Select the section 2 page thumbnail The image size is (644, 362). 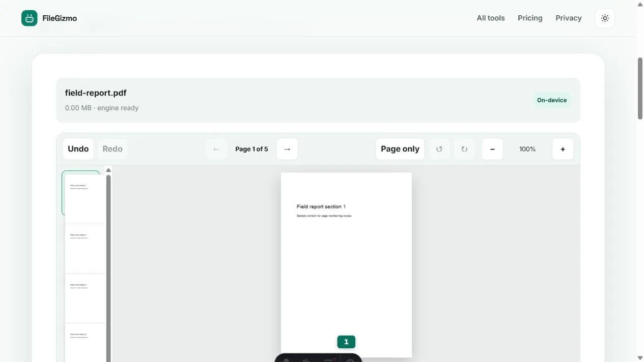click(x=85, y=249)
